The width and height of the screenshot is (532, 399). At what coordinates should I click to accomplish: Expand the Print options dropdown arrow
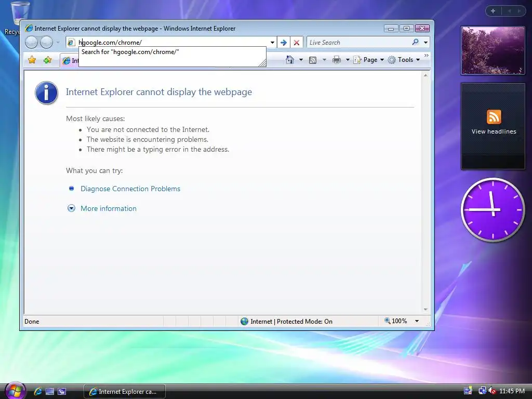tap(348, 60)
